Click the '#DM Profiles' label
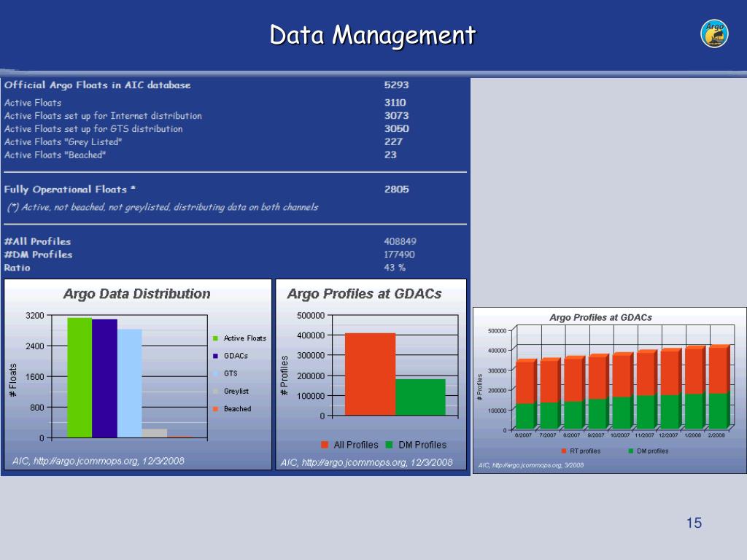The width and height of the screenshot is (747, 560). tap(38, 254)
